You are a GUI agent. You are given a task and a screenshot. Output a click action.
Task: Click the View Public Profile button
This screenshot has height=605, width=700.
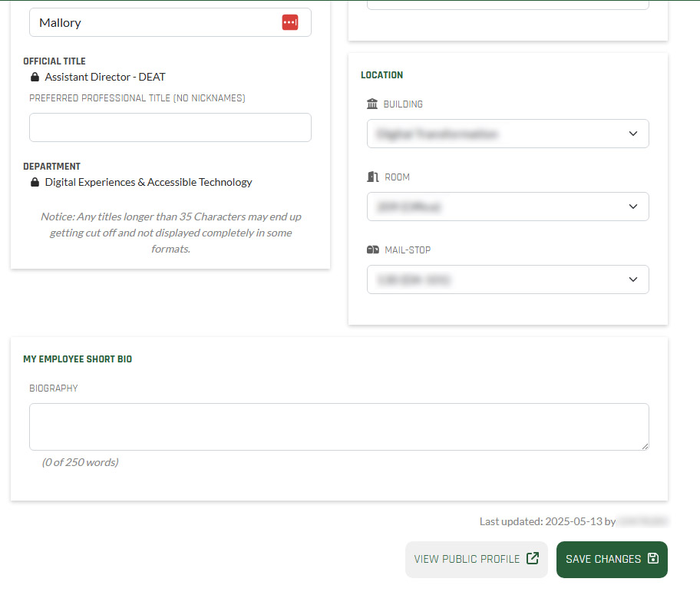(x=476, y=559)
